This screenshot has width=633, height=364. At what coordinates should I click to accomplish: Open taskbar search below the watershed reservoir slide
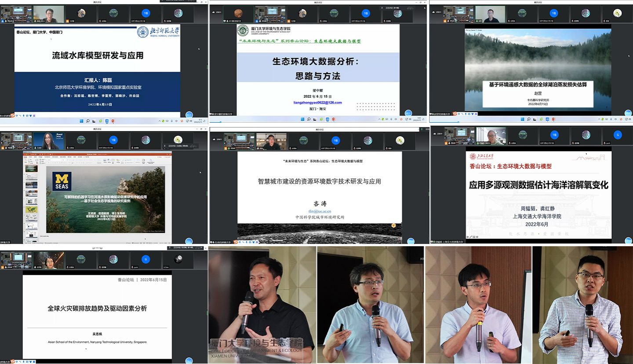(87, 120)
